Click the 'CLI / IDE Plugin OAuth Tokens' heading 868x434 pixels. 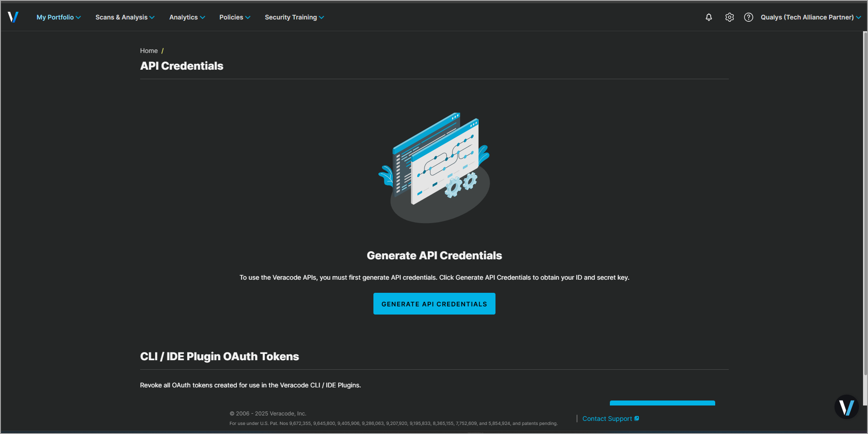point(220,357)
